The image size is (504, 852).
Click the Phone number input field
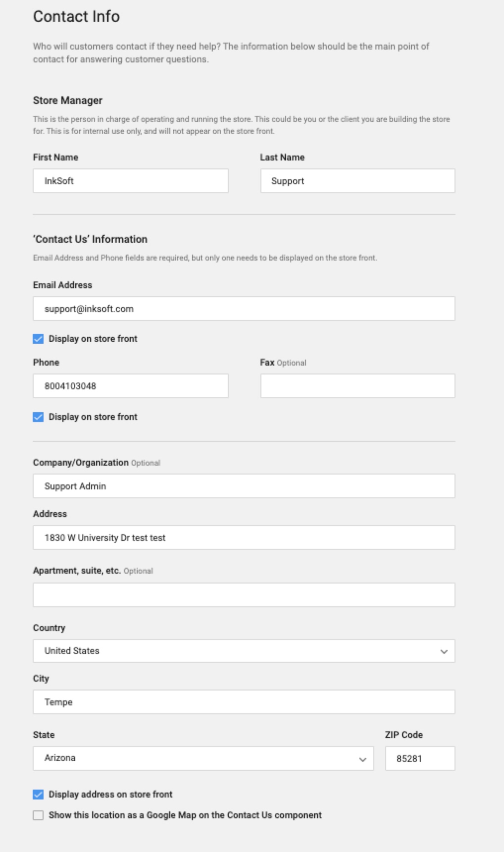[x=130, y=386]
